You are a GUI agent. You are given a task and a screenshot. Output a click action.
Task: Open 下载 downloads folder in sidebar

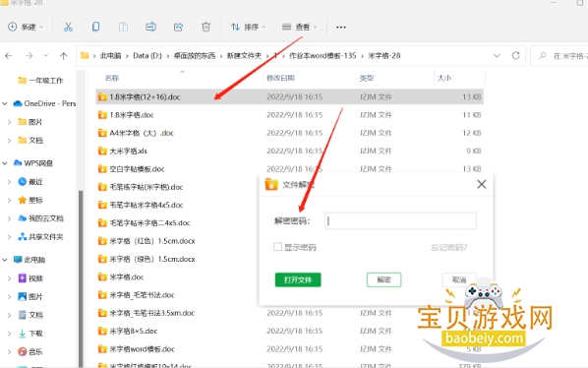click(x=30, y=334)
